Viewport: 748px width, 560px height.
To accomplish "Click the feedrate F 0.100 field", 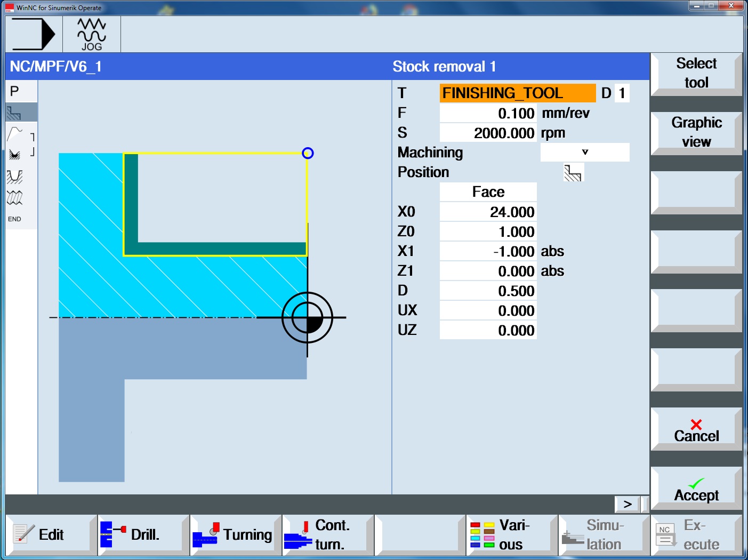I will (488, 113).
